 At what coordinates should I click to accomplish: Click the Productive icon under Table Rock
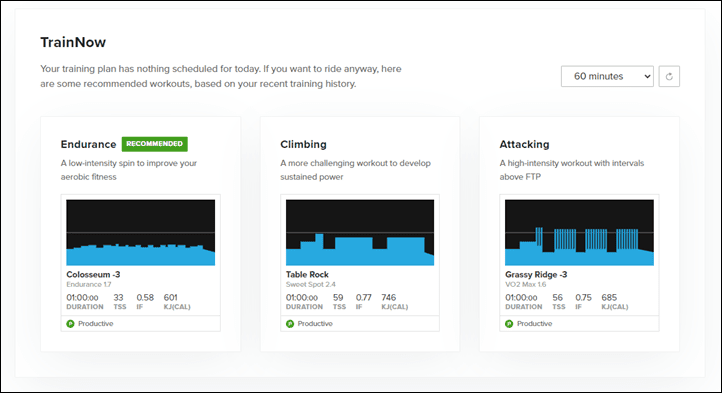click(x=290, y=324)
